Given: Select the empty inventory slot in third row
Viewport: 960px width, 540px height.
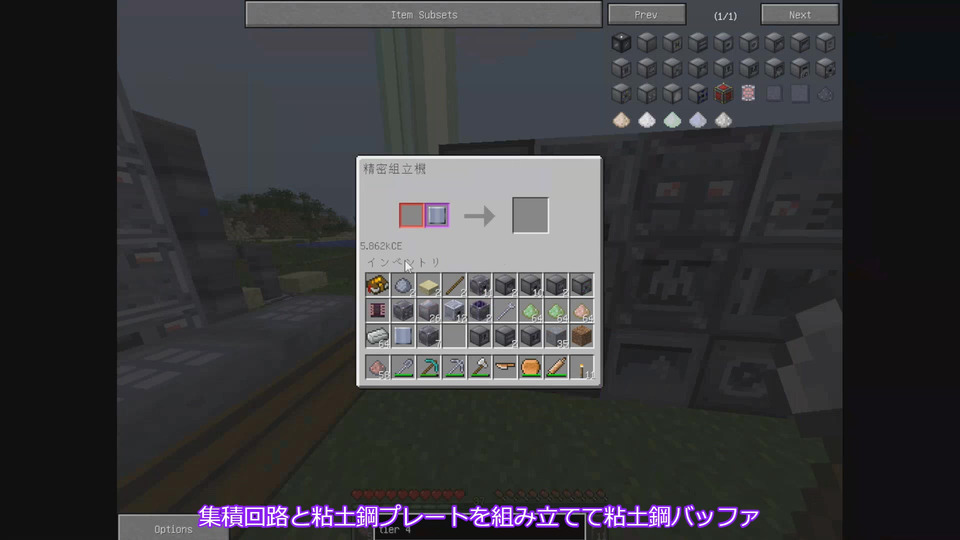Looking at the screenshot, I should (x=454, y=336).
